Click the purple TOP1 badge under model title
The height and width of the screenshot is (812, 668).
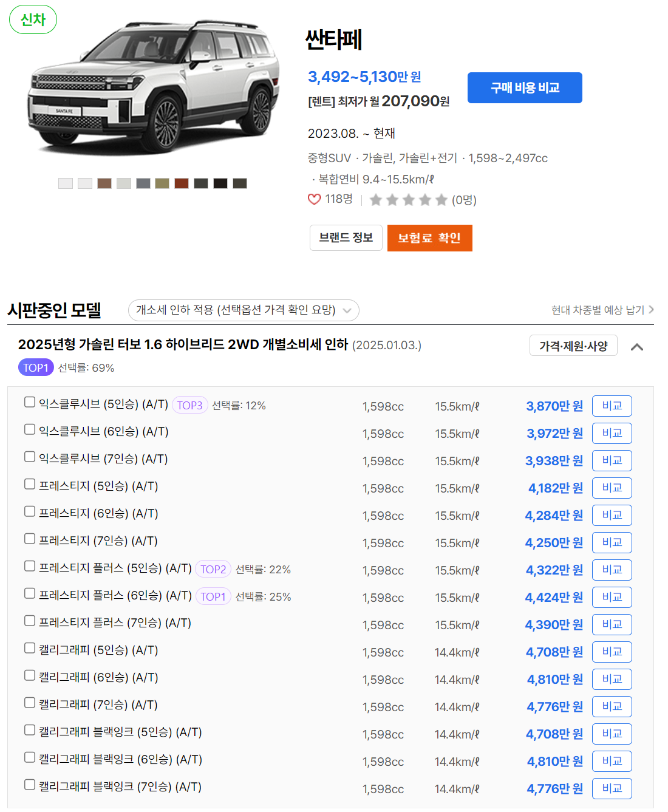tap(36, 367)
